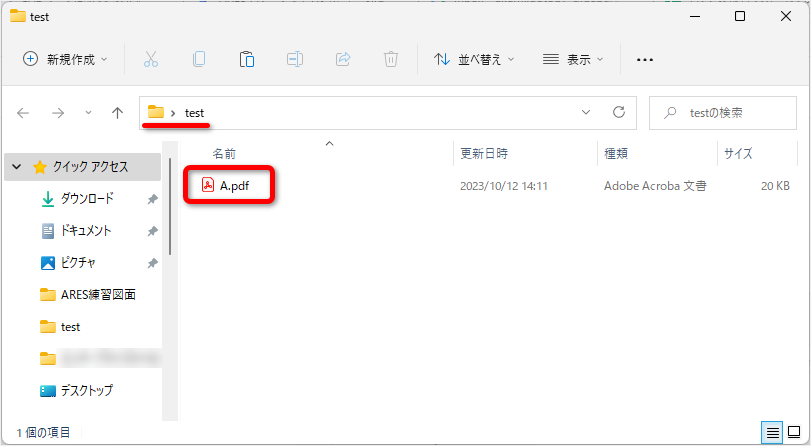Screen dimensions: 811x446
Task: Click the Copy icon in toolbar
Action: coord(199,59)
